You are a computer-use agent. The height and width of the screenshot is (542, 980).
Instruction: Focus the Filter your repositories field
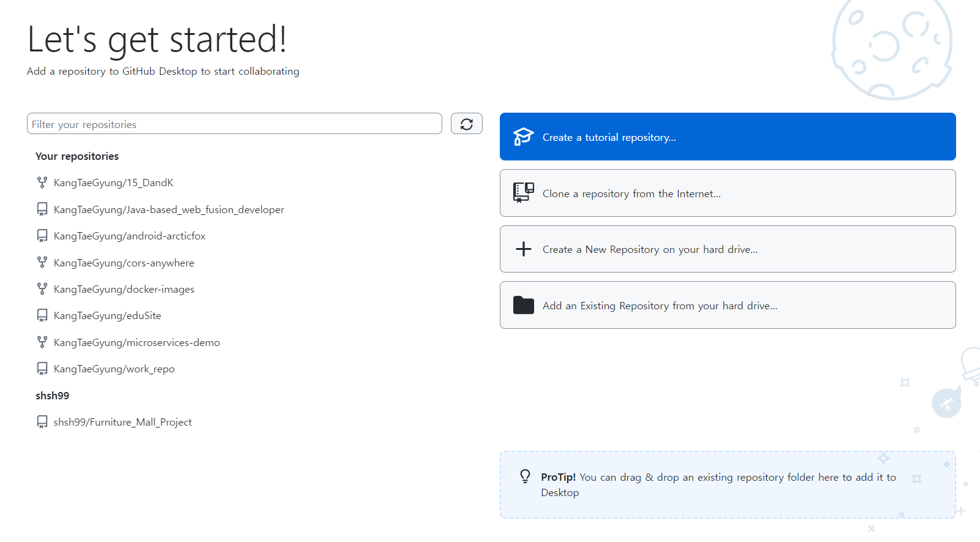click(x=235, y=124)
